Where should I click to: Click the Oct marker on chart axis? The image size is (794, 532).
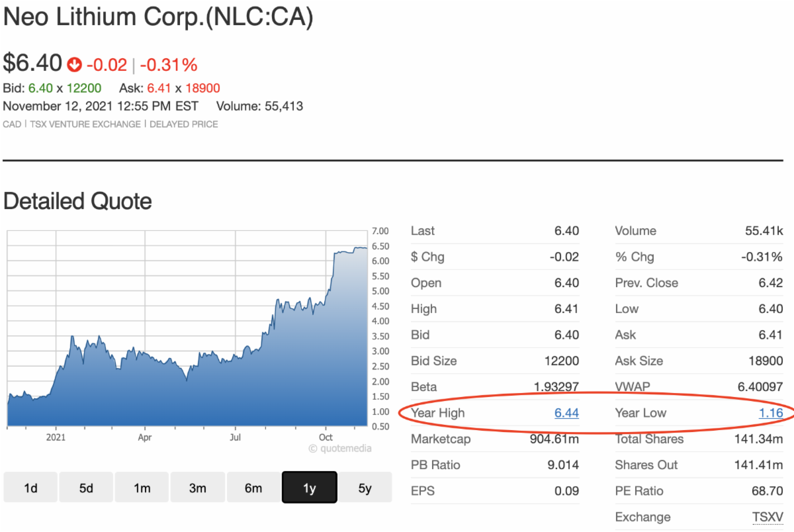pyautogui.click(x=325, y=437)
